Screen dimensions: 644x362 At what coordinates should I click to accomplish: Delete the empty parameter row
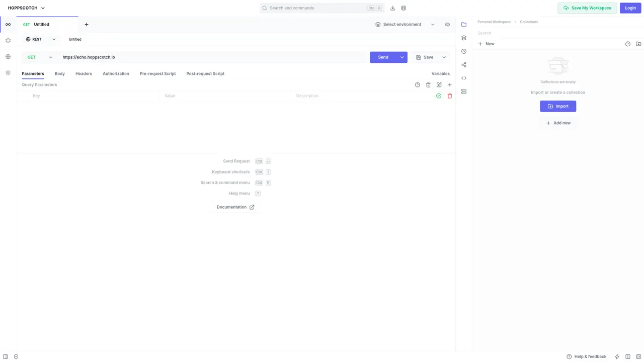[450, 96]
